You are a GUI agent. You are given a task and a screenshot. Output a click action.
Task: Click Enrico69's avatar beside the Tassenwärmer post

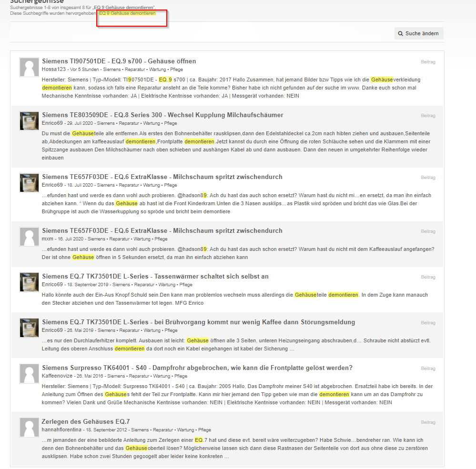click(29, 282)
